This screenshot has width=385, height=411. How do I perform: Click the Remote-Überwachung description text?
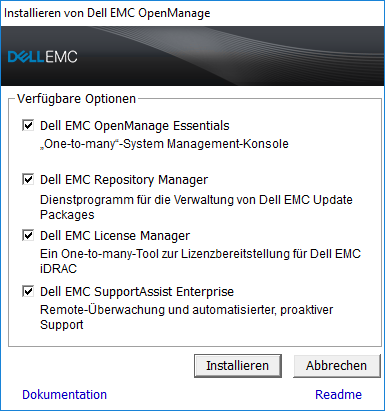[186, 317]
